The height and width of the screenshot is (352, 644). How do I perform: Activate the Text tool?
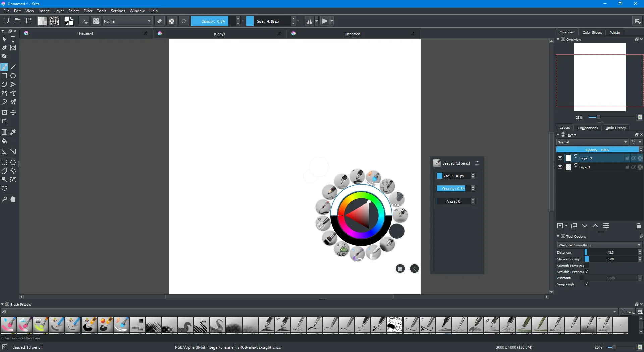tap(13, 39)
